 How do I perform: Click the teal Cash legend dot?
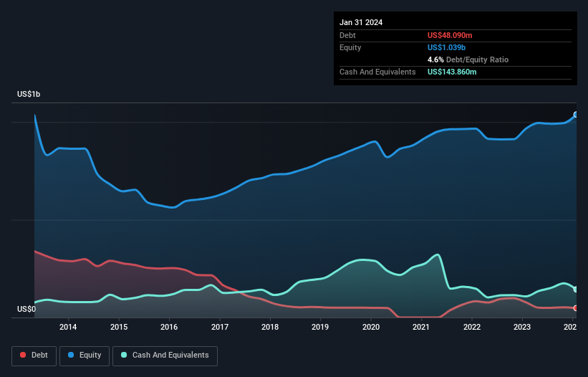tap(124, 355)
